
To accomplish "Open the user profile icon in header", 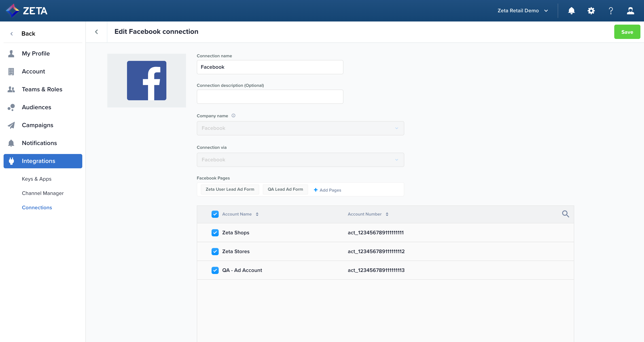I will point(630,11).
